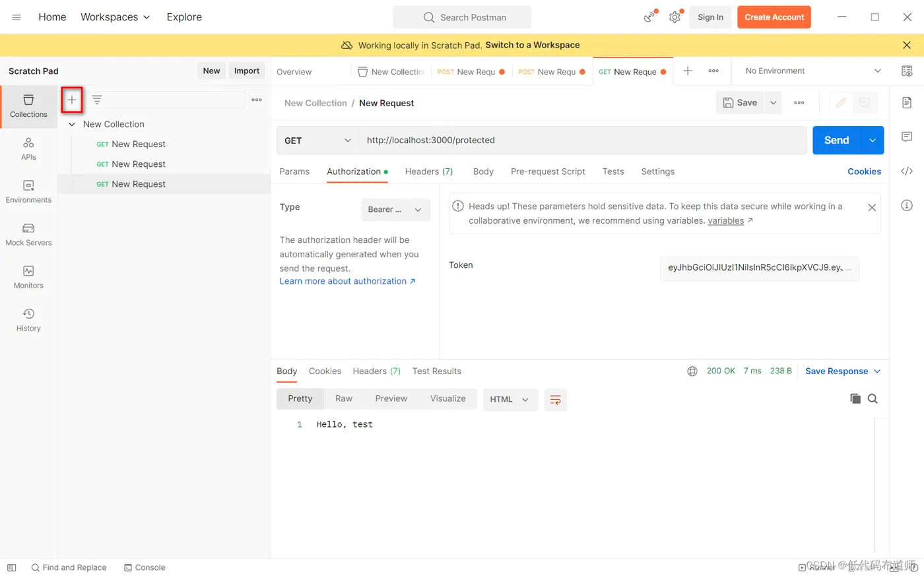The height and width of the screenshot is (576, 924).
Task: Open the Pre-request Script tab
Action: tap(548, 172)
